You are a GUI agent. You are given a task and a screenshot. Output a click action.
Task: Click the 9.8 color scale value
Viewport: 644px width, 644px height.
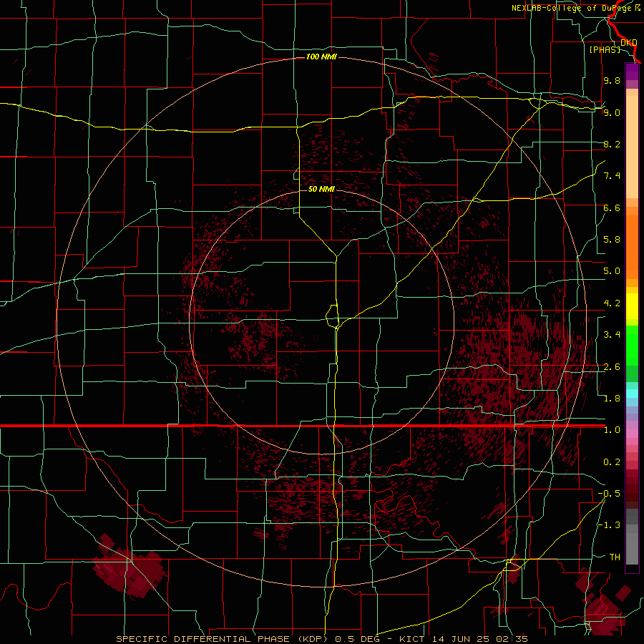pyautogui.click(x=612, y=80)
